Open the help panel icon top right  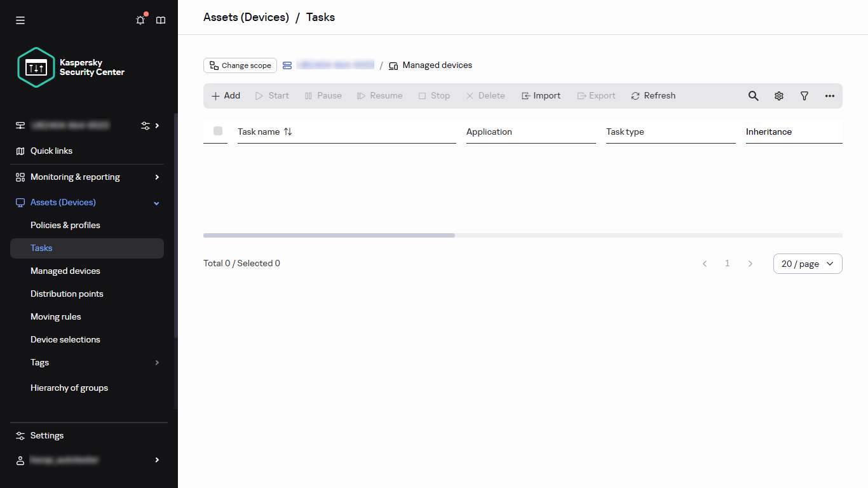coord(161,20)
